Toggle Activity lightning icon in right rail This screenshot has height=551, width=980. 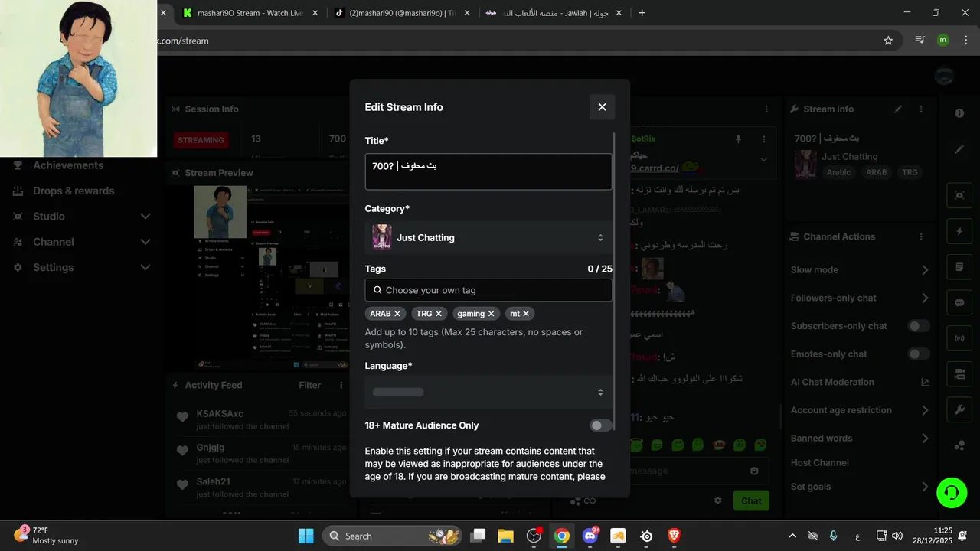959,231
